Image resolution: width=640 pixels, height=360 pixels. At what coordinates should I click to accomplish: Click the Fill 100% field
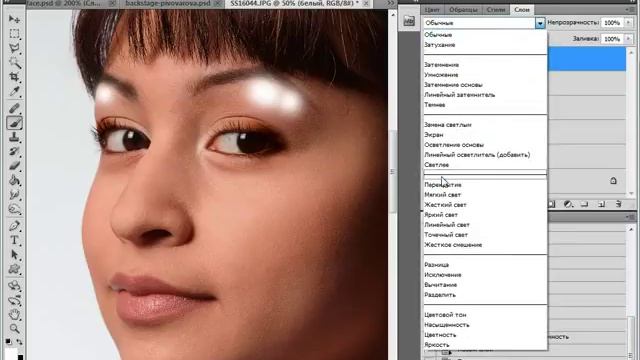[x=612, y=39]
